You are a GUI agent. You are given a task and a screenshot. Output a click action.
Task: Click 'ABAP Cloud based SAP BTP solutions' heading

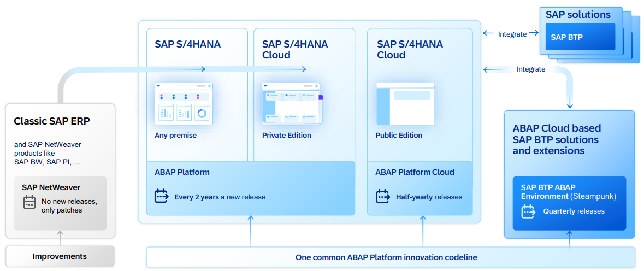pos(557,139)
